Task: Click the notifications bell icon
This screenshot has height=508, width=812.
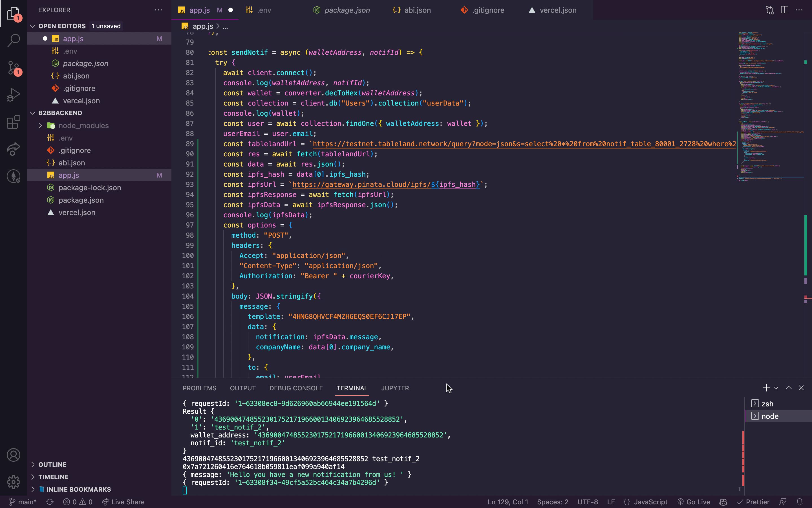Action: 800,502
